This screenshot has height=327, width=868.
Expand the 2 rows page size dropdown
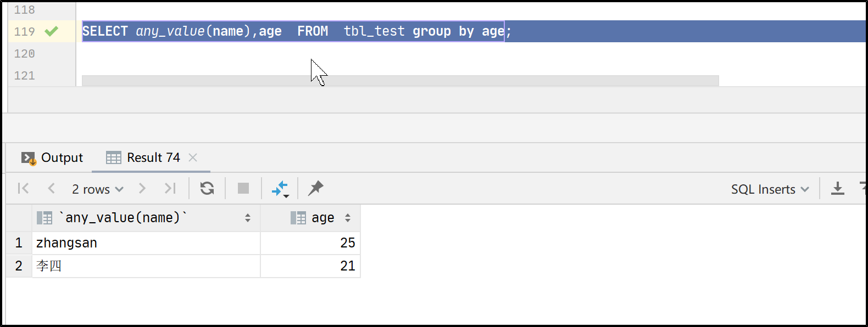[x=98, y=189]
